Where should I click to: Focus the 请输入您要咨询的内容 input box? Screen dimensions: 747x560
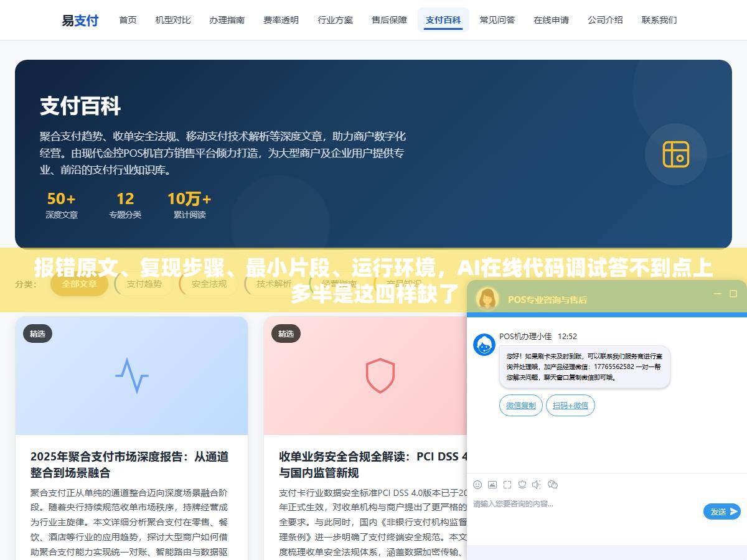click(585, 513)
